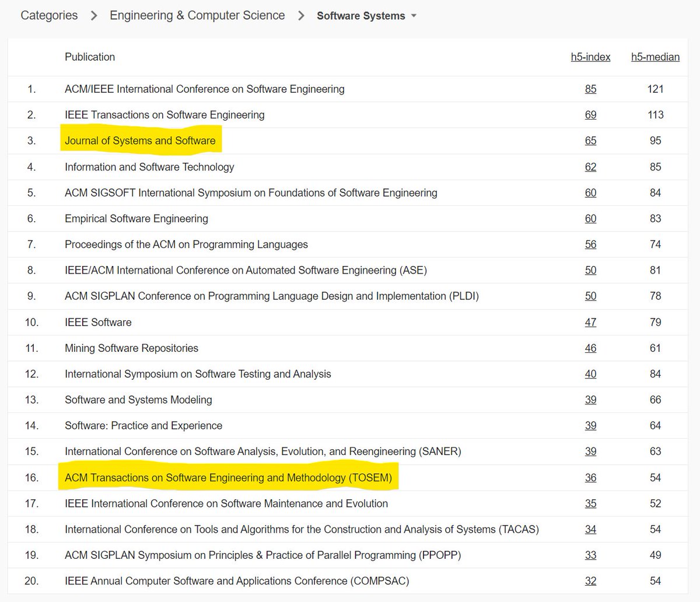
Task: Select h5-median value 74 for Proceedings of ACM Programming Languages
Action: (x=655, y=244)
